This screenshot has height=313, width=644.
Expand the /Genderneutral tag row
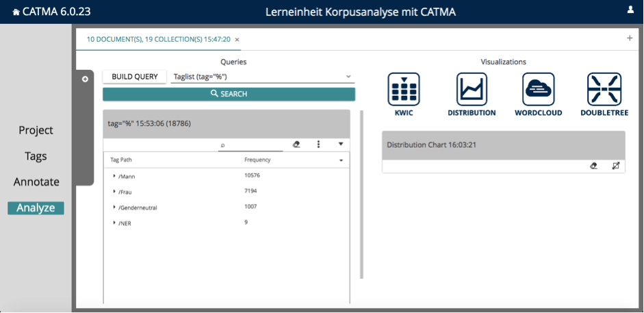[x=114, y=207]
